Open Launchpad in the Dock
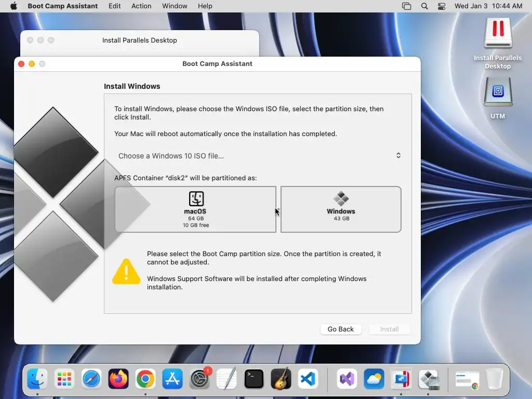This screenshot has width=532, height=399. click(64, 379)
